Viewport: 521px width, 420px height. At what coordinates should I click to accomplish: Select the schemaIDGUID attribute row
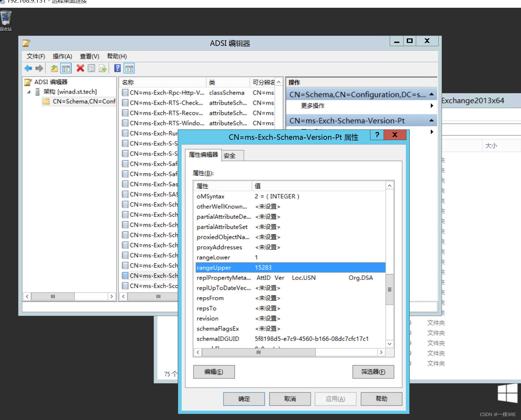[x=290, y=339]
